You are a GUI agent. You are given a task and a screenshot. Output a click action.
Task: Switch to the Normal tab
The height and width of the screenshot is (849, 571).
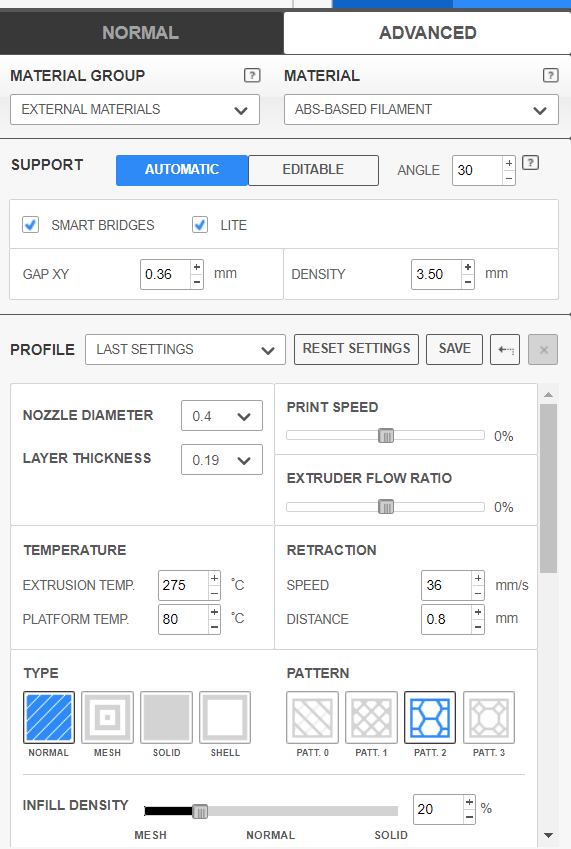coord(141,32)
